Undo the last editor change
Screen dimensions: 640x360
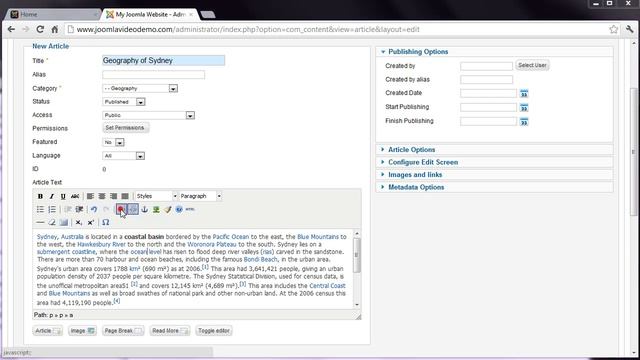(94, 209)
